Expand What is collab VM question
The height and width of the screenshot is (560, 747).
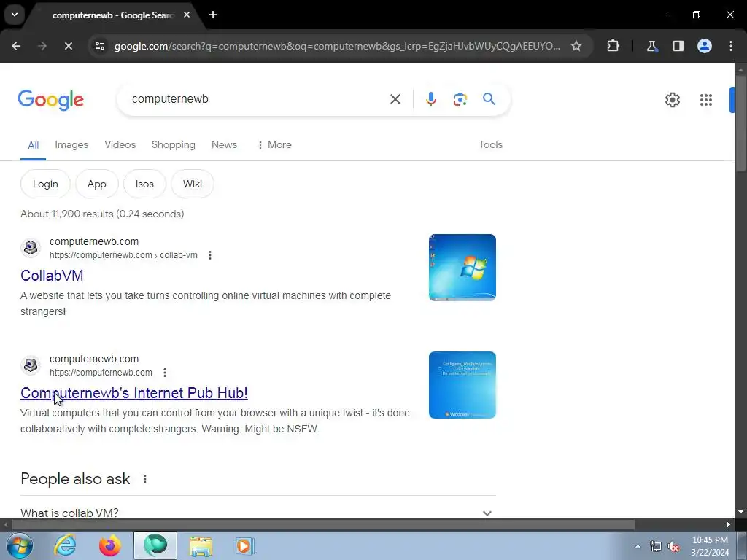(258, 513)
